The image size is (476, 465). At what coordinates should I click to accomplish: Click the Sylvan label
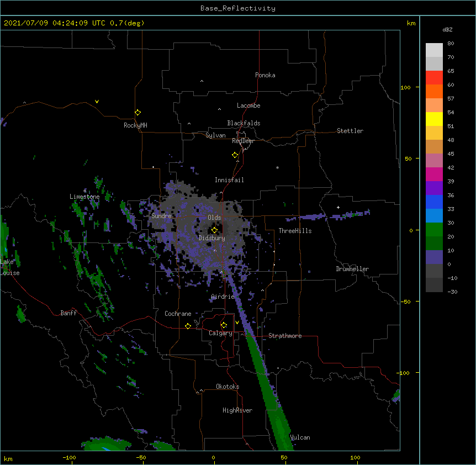coord(215,135)
